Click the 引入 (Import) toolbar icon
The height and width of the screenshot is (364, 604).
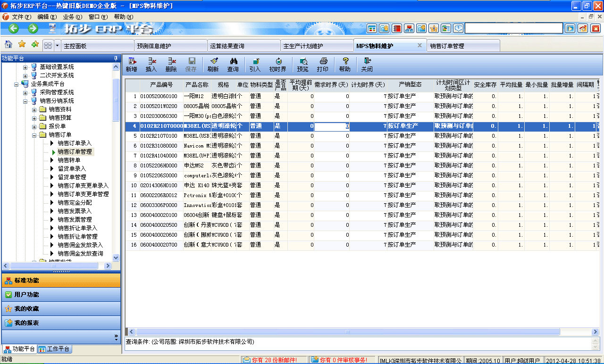[x=255, y=64]
